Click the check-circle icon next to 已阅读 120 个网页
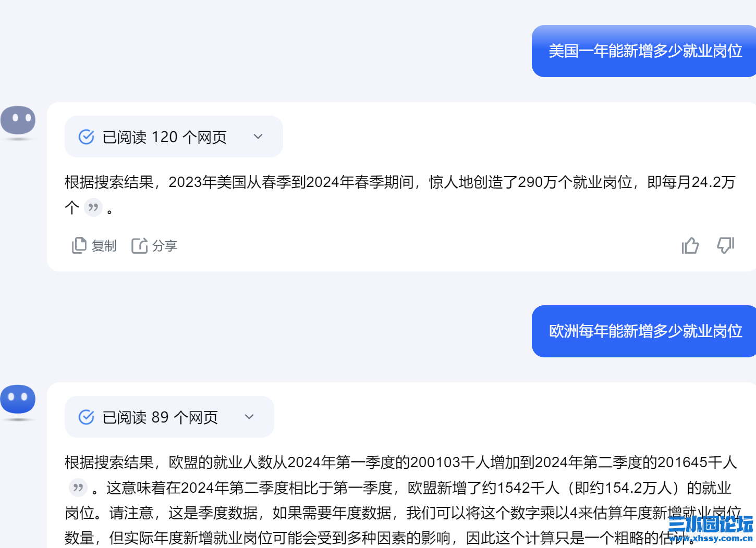This screenshot has height=548, width=756. click(x=86, y=137)
